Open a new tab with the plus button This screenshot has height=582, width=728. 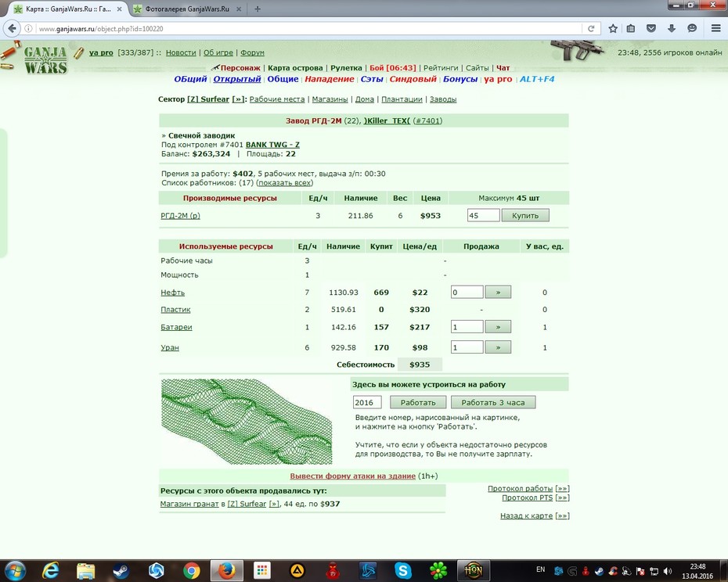click(258, 9)
